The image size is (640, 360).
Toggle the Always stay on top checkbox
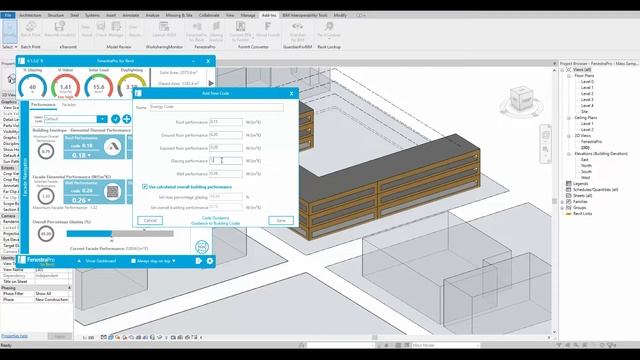[x=133, y=261]
